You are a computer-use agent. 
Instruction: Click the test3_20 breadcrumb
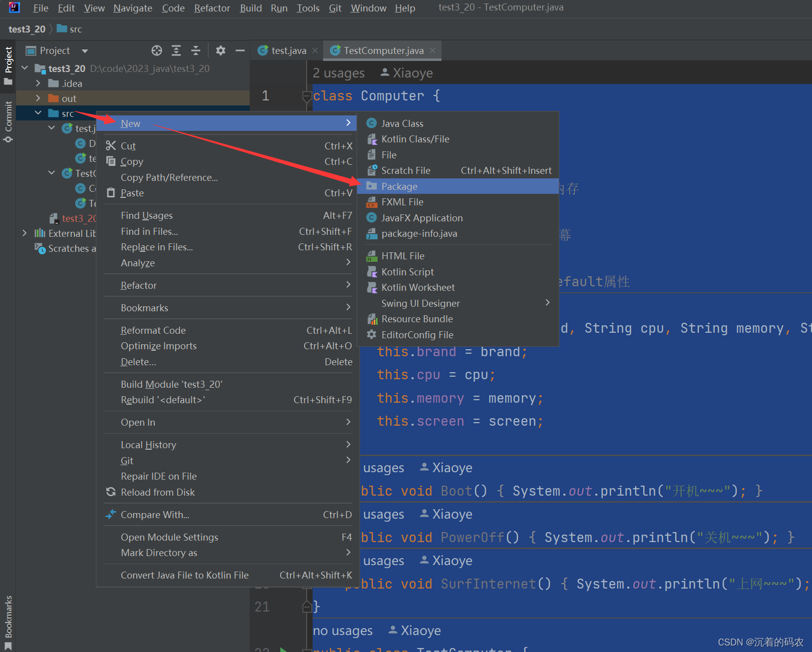[x=27, y=29]
